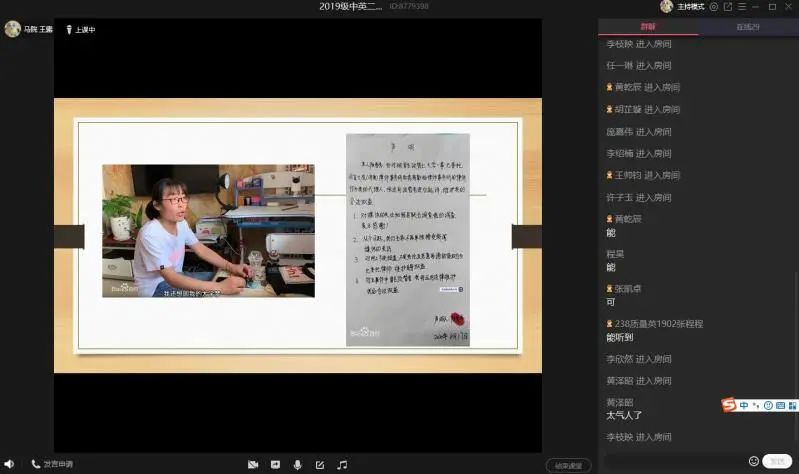This screenshot has height=474, width=799.
Task: Click the music note icon
Action: point(342,465)
